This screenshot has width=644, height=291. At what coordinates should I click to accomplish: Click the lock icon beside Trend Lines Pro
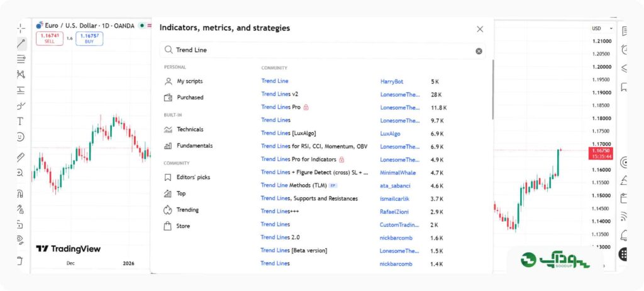click(306, 107)
